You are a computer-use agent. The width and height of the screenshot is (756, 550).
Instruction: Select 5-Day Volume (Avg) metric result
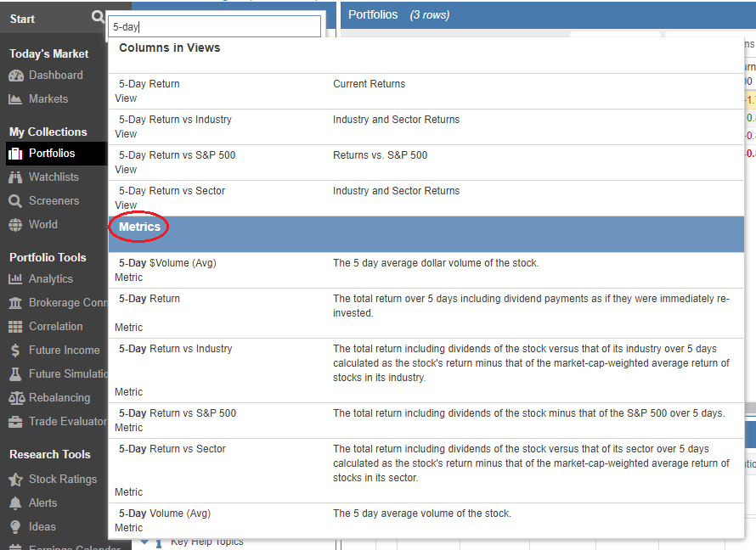tap(165, 514)
